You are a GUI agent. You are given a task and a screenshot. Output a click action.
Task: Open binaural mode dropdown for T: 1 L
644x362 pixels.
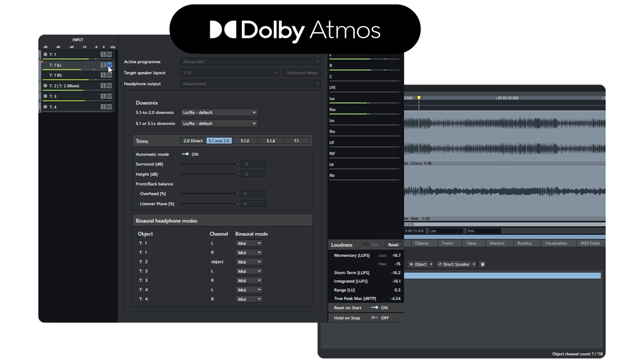[249, 243]
